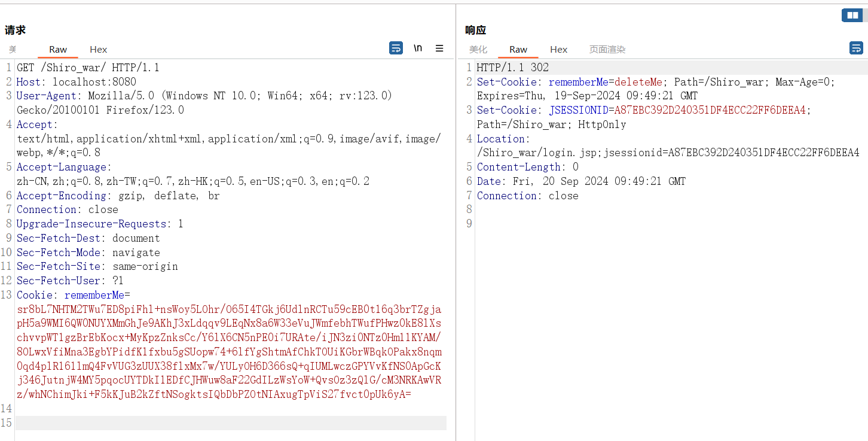Click the 'Date: Fri, 20 Sep 2024' response header
This screenshot has width=868, height=441.
point(581,181)
